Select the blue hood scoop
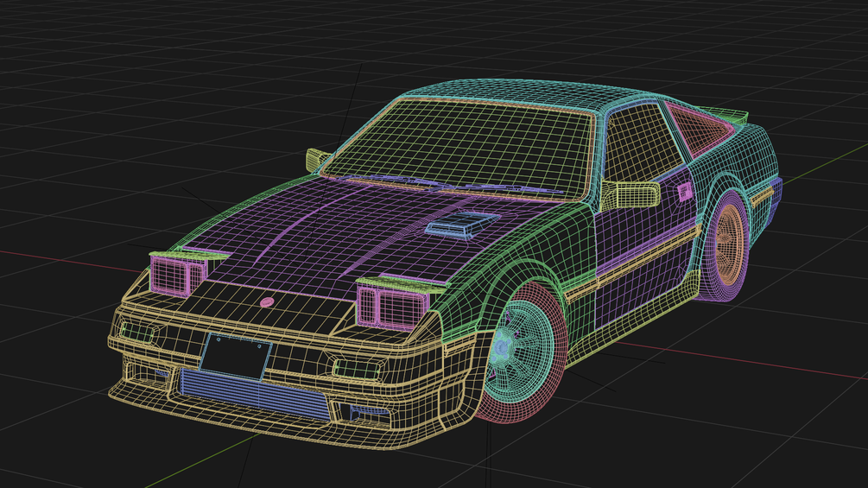Screen dimensions: 868x488 tap(461, 224)
